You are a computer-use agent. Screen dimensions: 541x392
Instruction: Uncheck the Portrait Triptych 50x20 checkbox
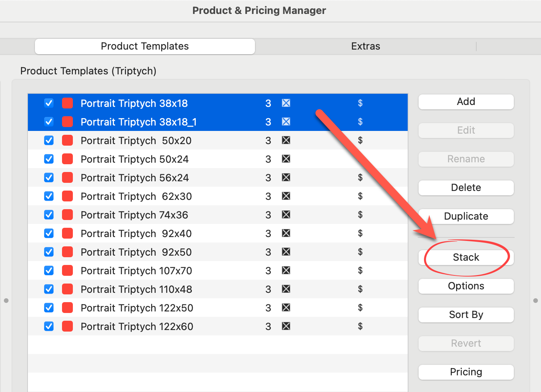pyautogui.click(x=49, y=140)
